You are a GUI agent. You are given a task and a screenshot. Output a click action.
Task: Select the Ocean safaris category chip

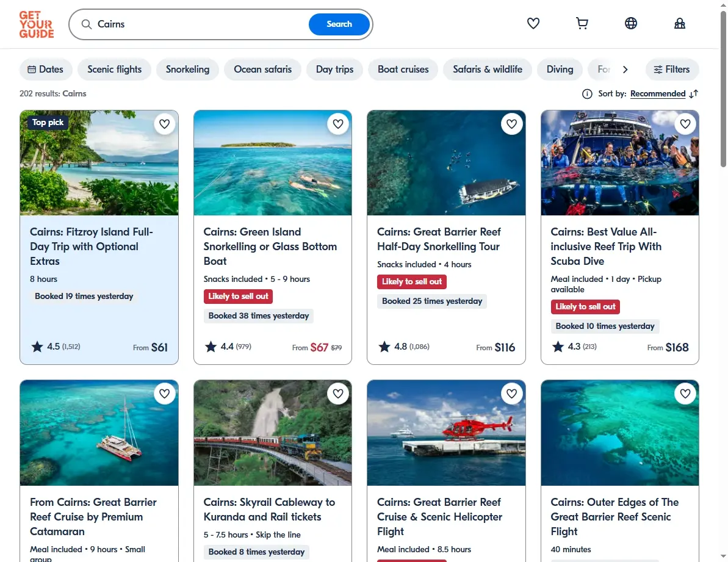point(263,70)
